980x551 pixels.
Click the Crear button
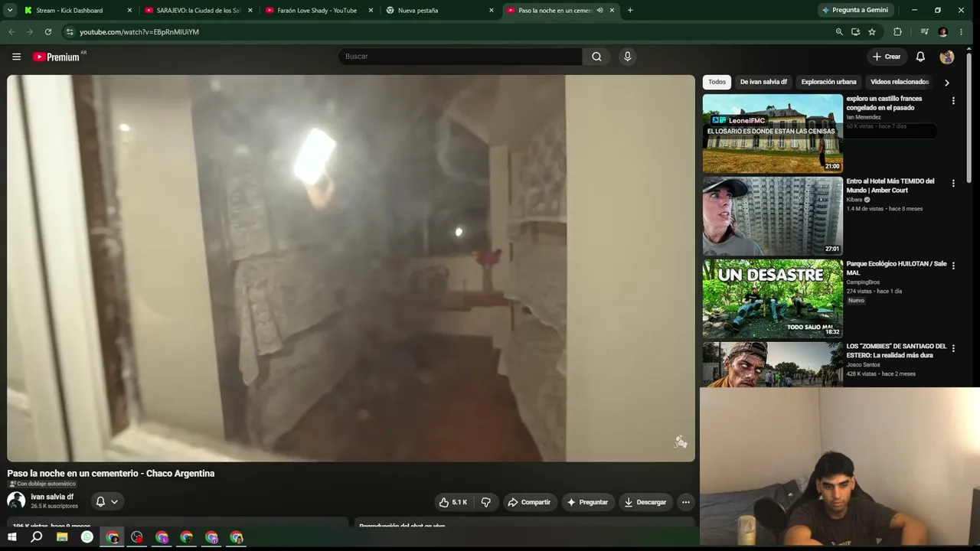[x=887, y=57]
